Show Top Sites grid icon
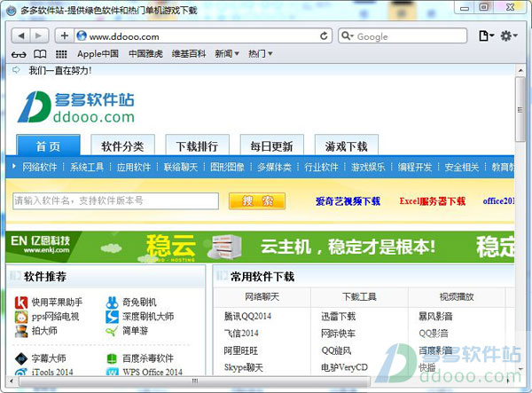The image size is (532, 393). tap(61, 54)
